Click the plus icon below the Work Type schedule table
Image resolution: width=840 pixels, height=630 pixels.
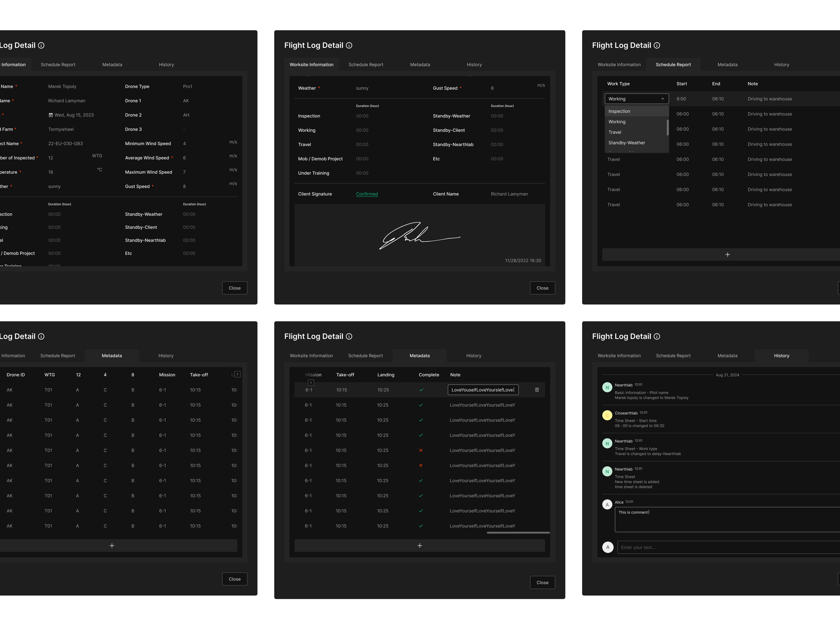[x=727, y=255]
